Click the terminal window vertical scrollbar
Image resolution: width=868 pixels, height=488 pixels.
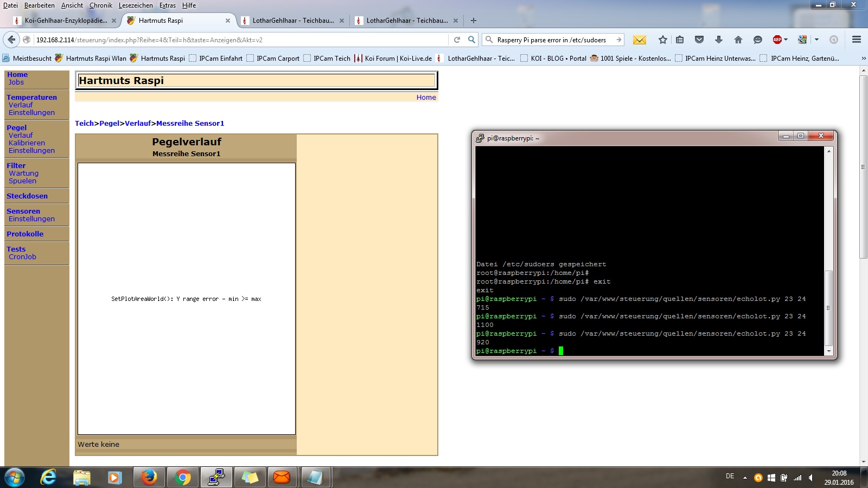point(828,307)
